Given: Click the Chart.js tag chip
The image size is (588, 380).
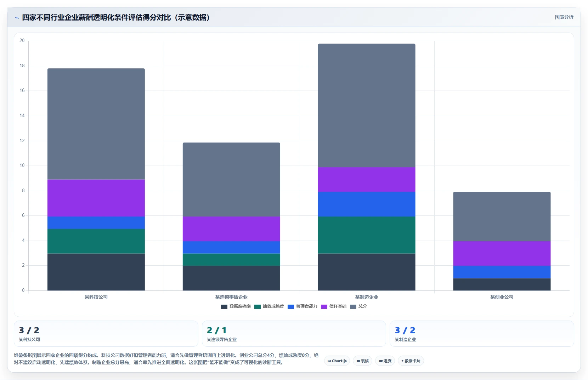Looking at the screenshot, I should [337, 361].
